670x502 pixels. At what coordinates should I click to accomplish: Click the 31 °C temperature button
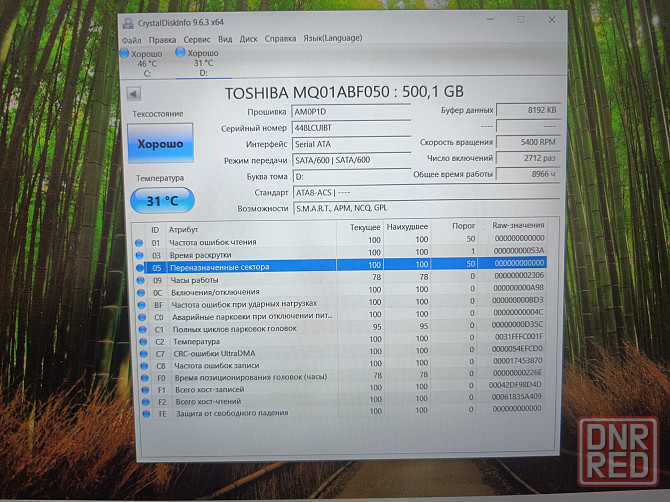162,200
